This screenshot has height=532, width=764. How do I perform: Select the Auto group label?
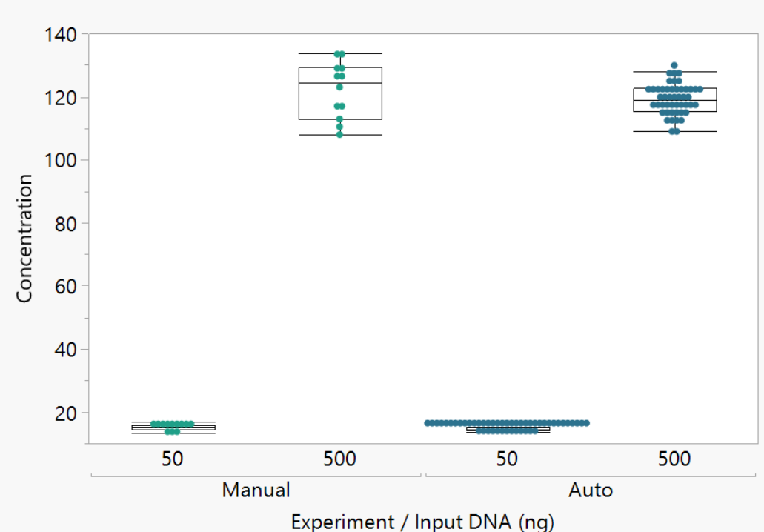591,490
